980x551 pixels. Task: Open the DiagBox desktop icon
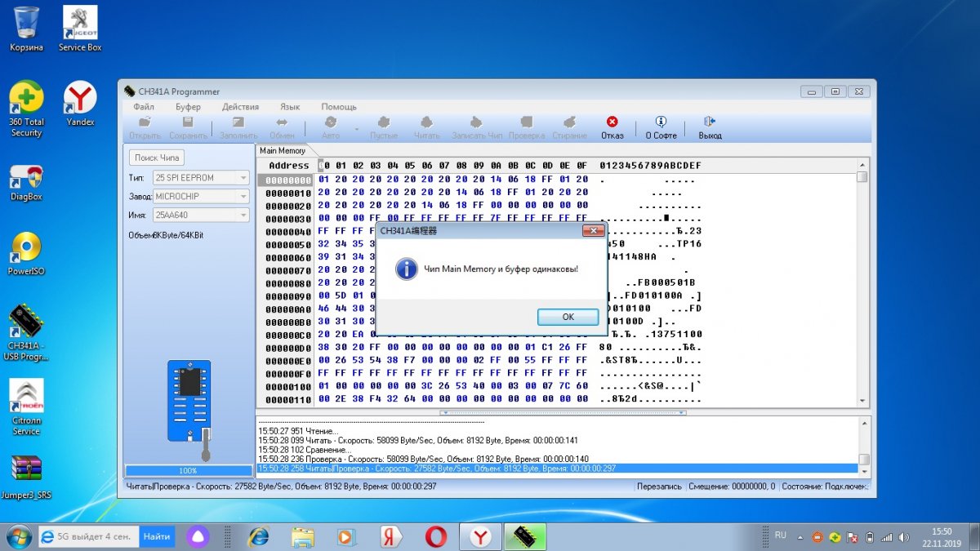[x=26, y=181]
